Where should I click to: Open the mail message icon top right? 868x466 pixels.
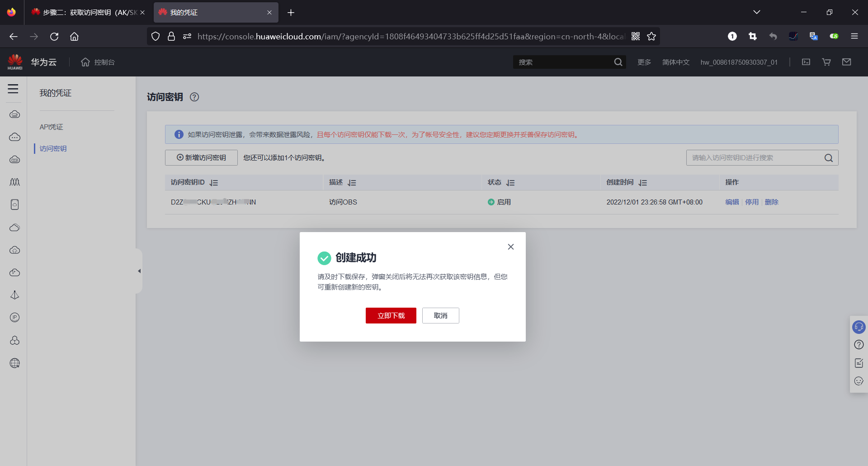click(847, 62)
